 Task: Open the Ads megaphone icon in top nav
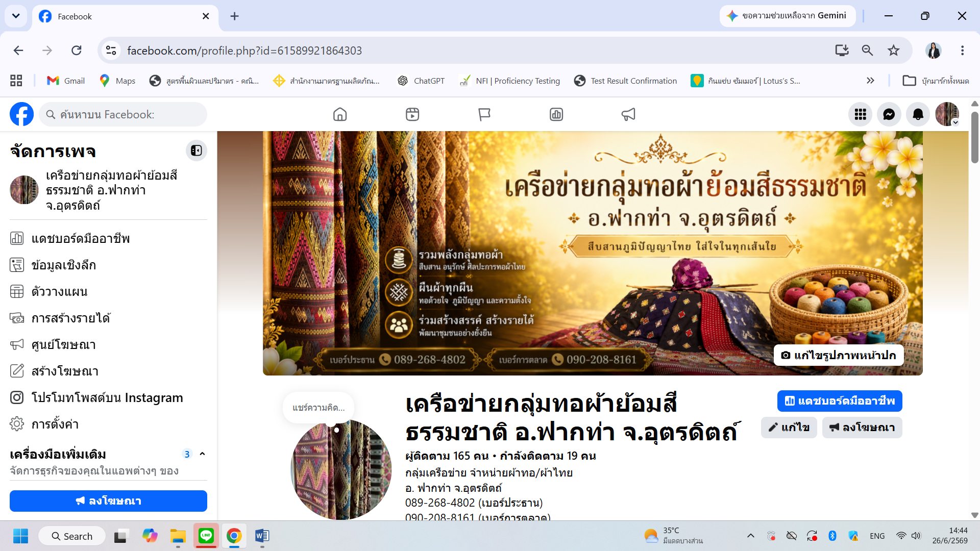click(628, 114)
